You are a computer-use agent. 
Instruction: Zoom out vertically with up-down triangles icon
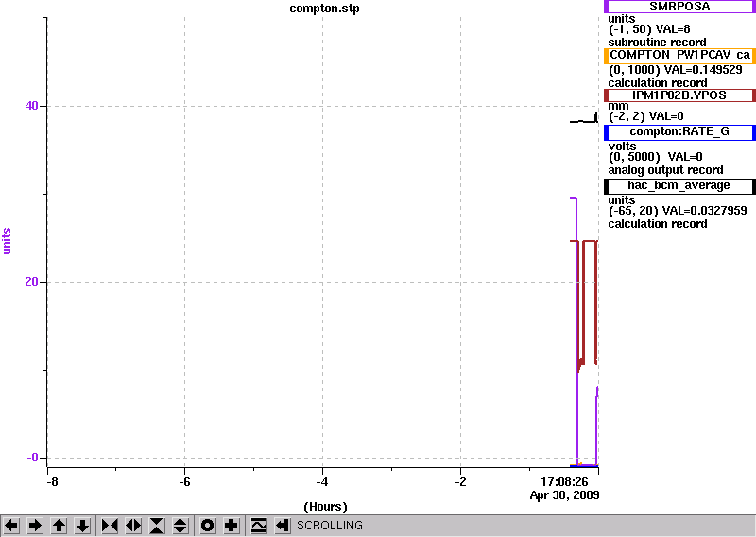pyautogui.click(x=180, y=525)
